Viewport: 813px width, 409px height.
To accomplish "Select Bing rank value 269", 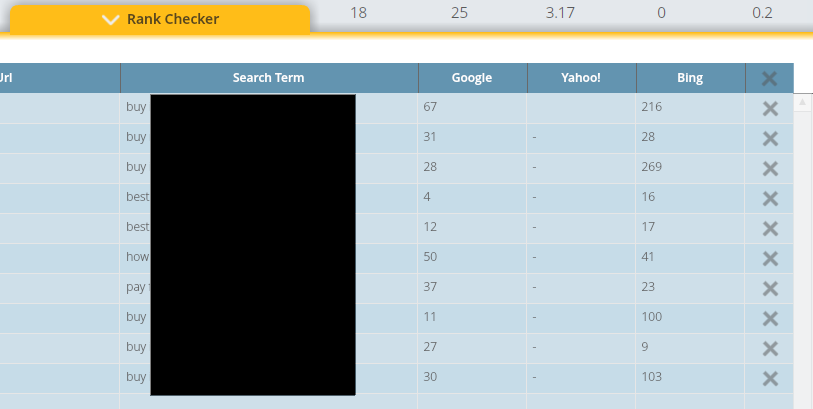I will [651, 167].
